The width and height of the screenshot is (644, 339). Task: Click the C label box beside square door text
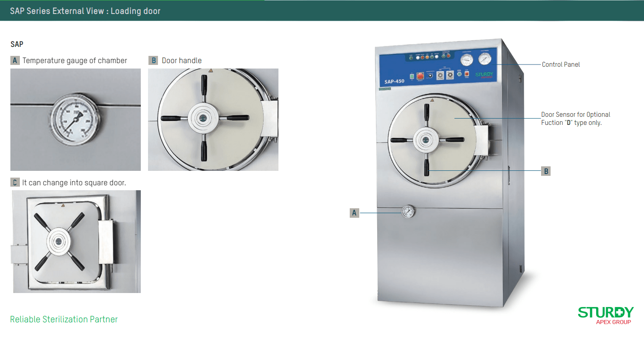pyautogui.click(x=15, y=183)
